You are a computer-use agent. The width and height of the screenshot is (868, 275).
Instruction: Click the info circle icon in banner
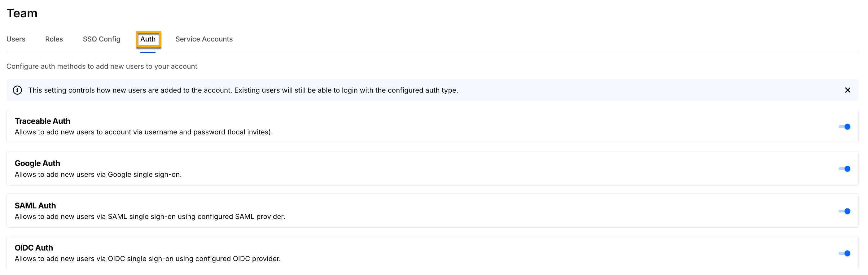pos(17,90)
